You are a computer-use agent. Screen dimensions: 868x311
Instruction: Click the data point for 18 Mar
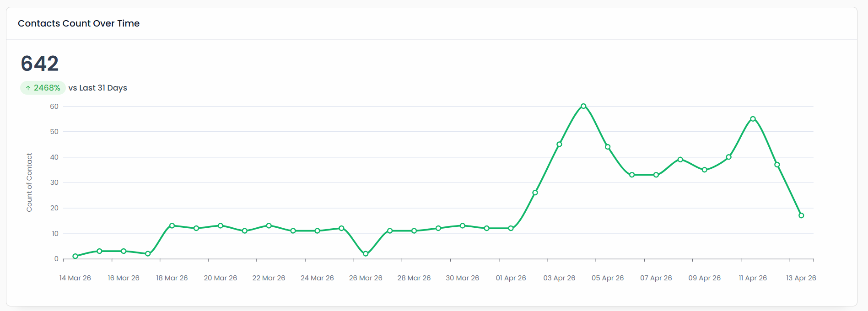pos(172,225)
